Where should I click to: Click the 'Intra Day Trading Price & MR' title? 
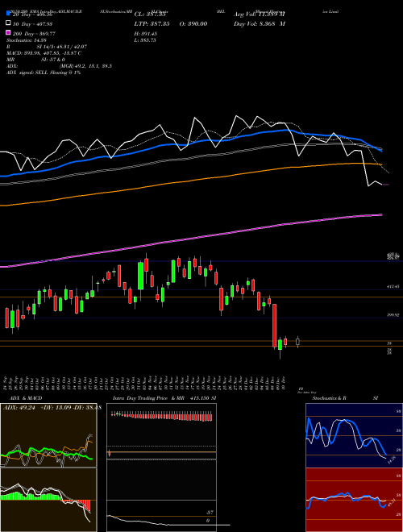148,398
